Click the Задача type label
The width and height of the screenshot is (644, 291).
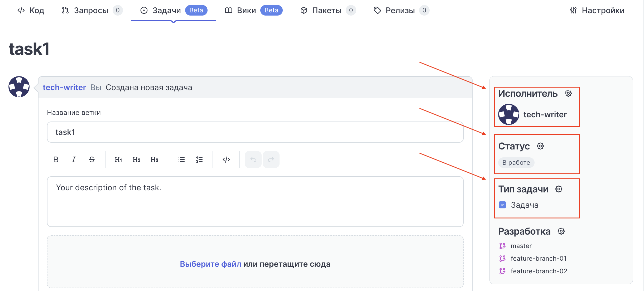coord(525,205)
